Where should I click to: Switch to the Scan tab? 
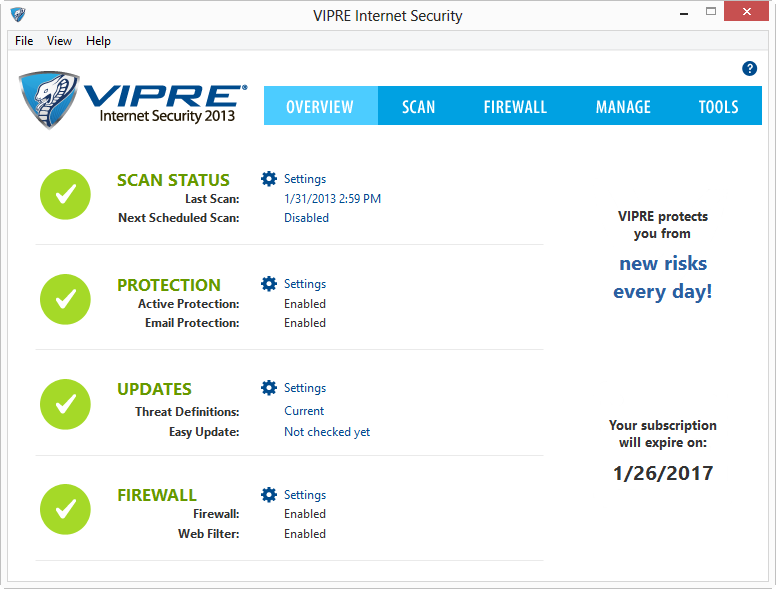tap(418, 107)
